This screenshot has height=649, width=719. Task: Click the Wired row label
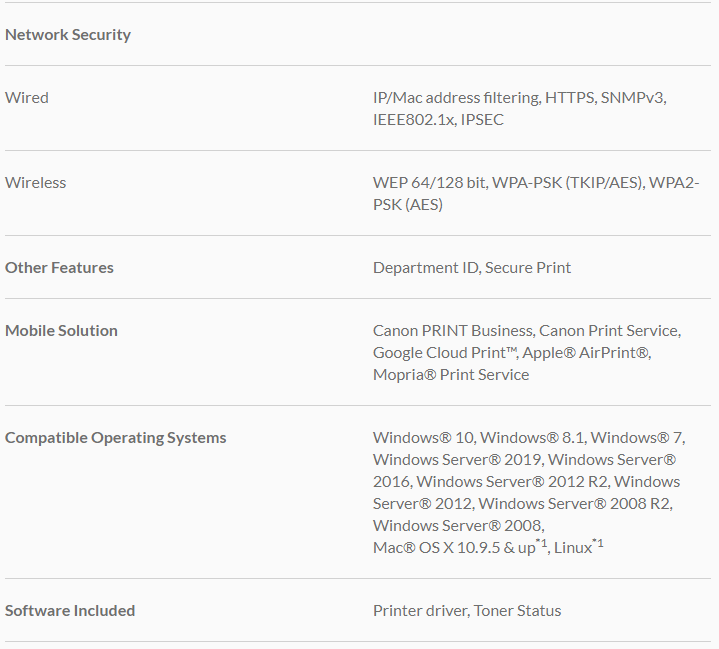coord(27,98)
